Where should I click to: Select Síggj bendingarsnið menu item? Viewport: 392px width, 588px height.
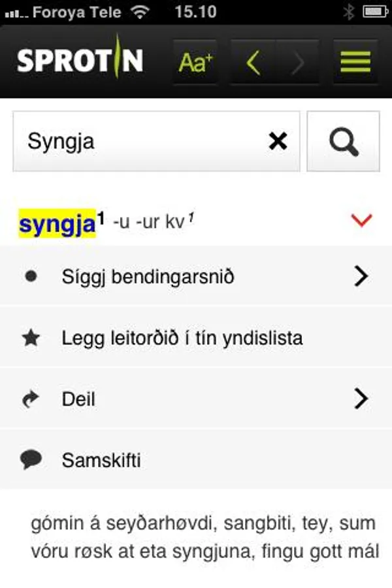(x=148, y=277)
